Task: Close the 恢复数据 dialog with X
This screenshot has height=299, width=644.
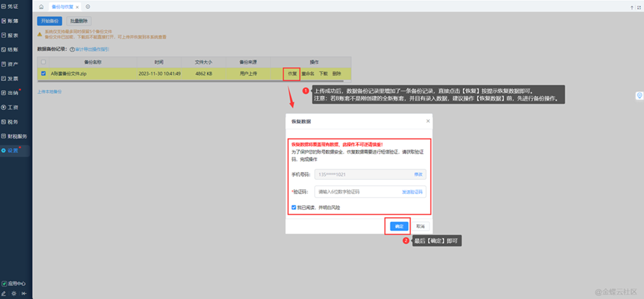Action: coord(428,121)
